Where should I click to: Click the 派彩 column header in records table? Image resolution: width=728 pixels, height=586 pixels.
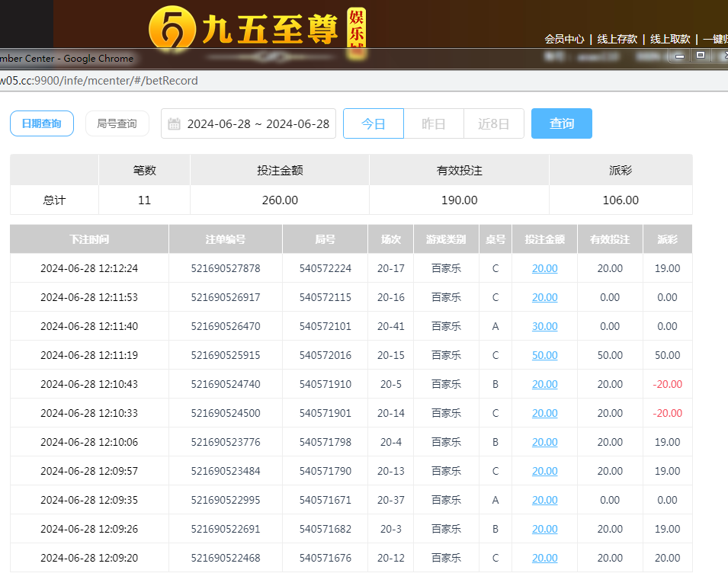[667, 239]
